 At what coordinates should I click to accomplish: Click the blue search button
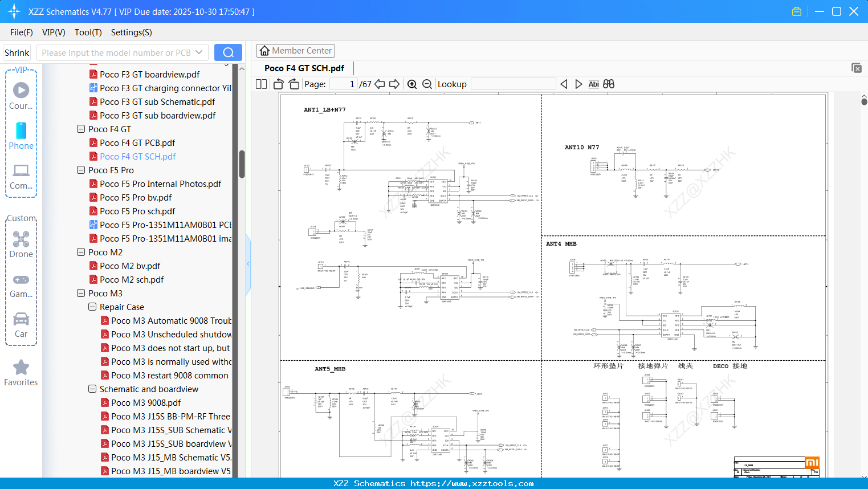(228, 52)
